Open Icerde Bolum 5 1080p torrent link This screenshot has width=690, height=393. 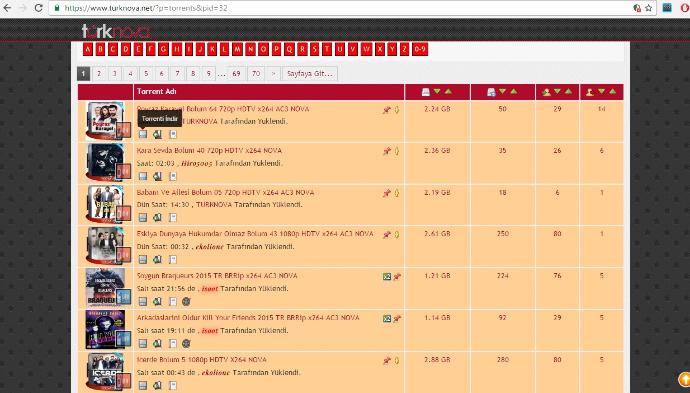point(202,360)
